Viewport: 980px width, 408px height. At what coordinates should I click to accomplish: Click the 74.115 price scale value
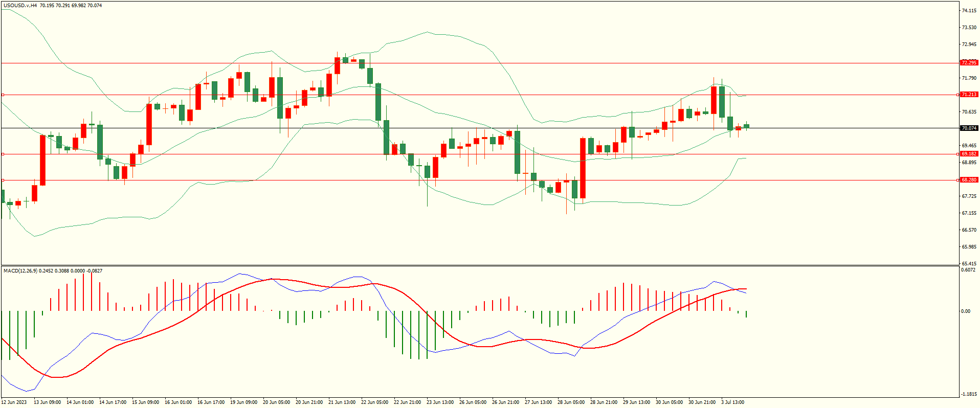click(x=969, y=11)
